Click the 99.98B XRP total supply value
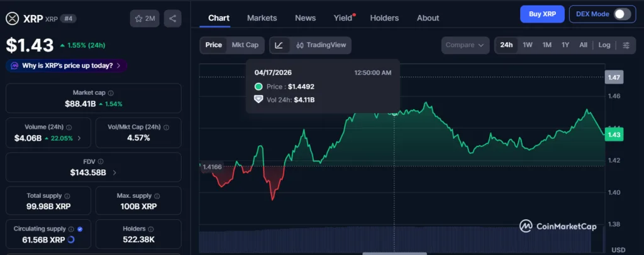Screen dimensions: 644x255 (x=48, y=206)
